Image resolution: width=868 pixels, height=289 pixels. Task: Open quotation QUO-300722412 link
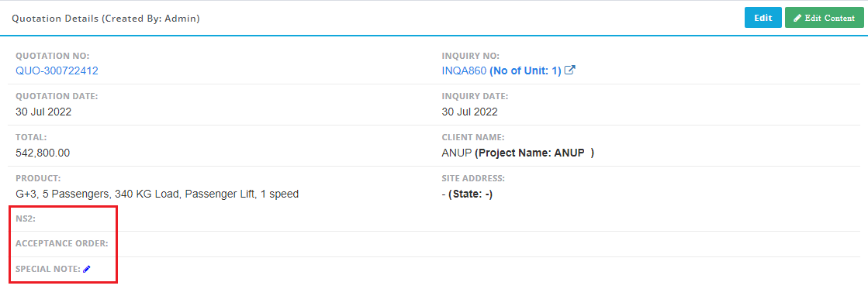point(57,71)
